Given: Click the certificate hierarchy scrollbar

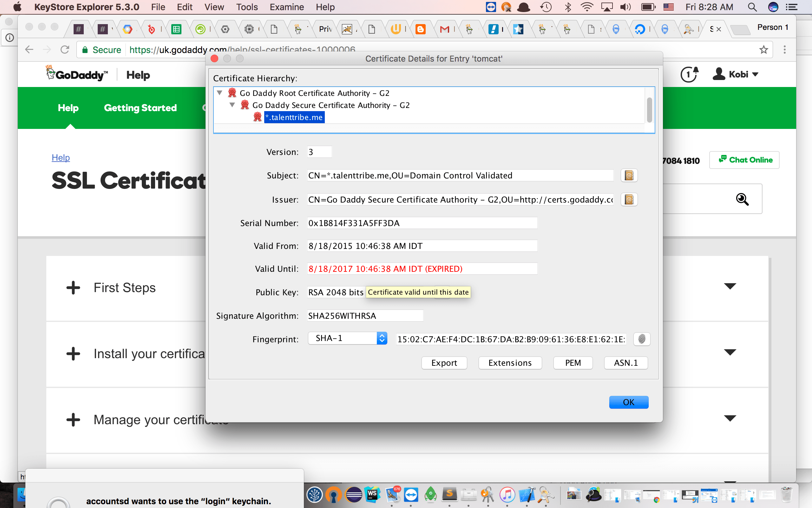Looking at the screenshot, I should click(650, 110).
